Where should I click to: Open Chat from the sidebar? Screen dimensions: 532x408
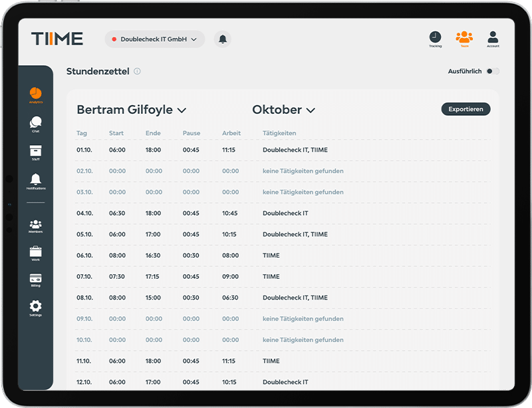click(x=35, y=124)
